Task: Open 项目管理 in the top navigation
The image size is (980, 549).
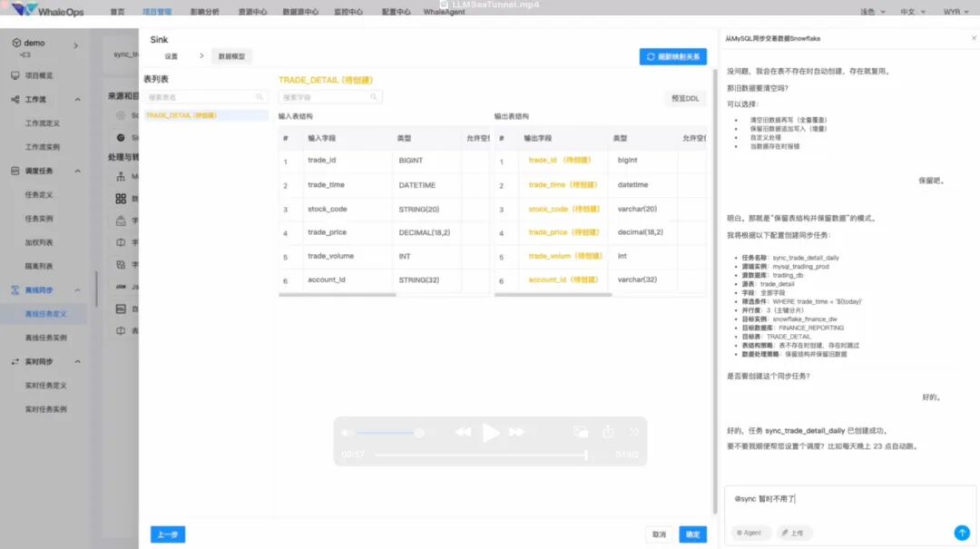Action: coord(157,12)
